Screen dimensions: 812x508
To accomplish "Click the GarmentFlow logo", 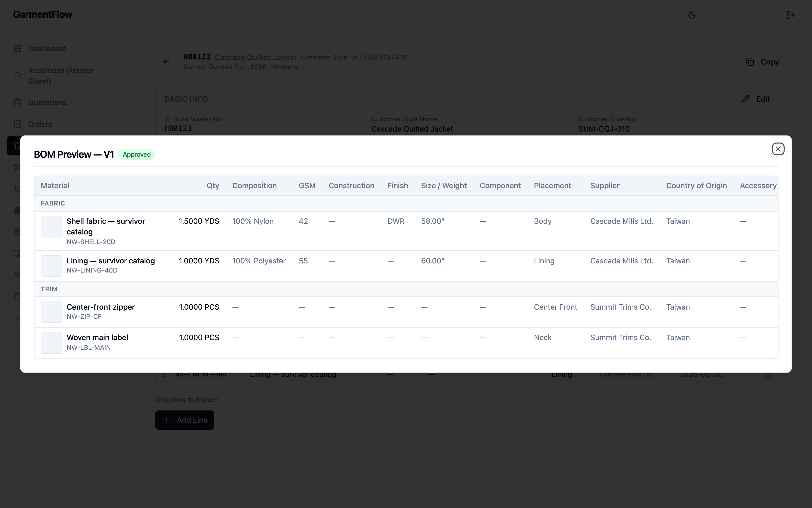I will point(43,14).
